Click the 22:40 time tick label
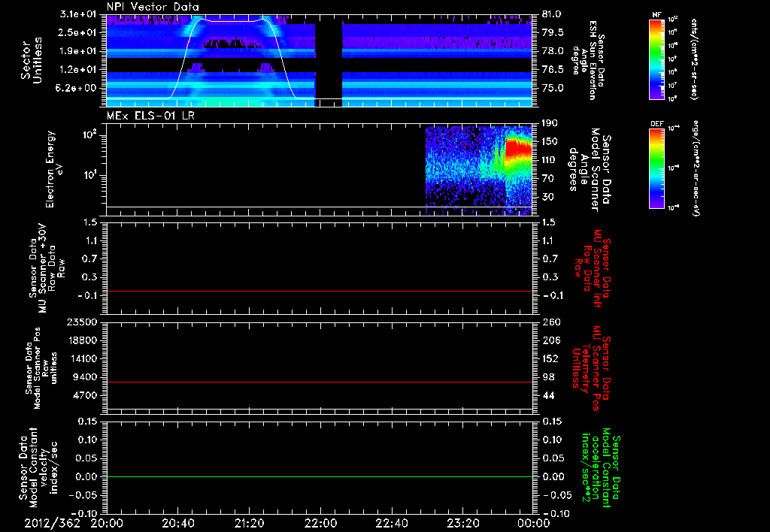 (x=391, y=523)
